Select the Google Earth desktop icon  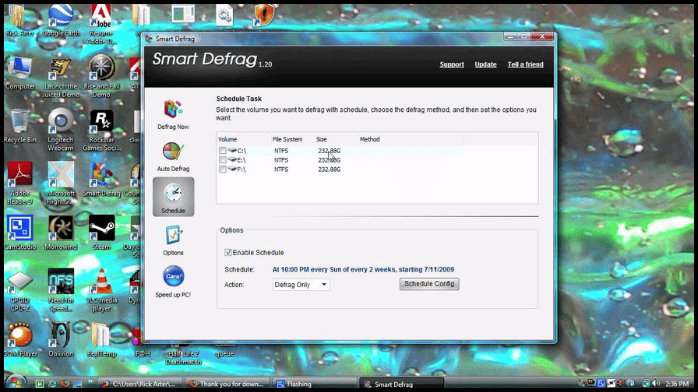pyautogui.click(x=61, y=20)
